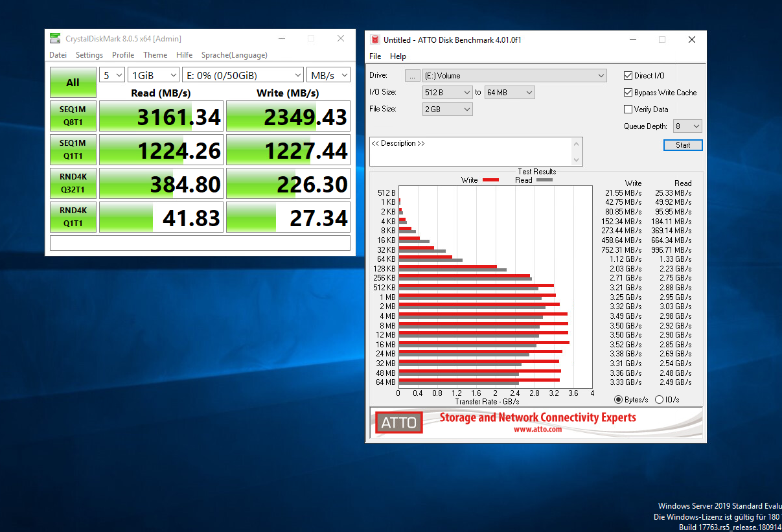Click the read result 996.71 MB/s
This screenshot has width=782, height=532.
pos(672,249)
